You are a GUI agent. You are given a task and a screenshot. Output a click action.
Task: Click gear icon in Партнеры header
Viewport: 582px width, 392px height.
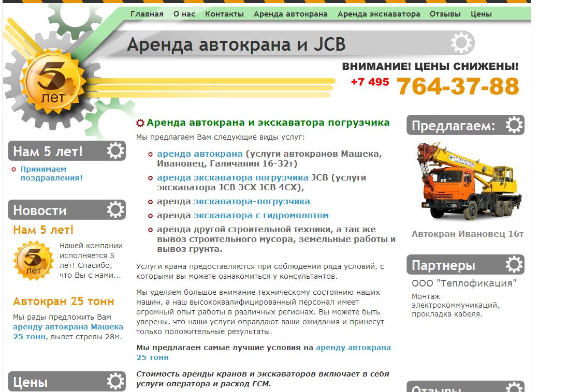pos(515,264)
